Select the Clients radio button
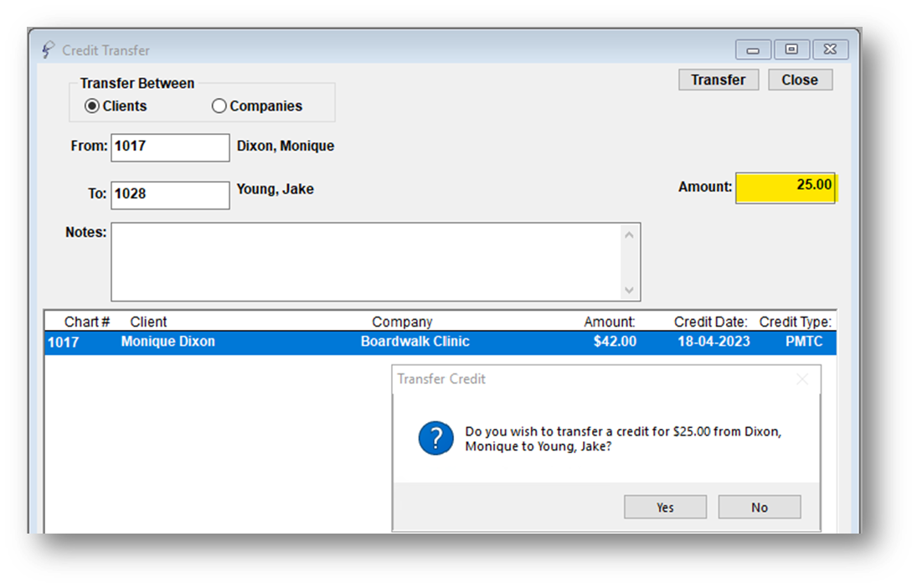Viewport: 917px width, 588px height. (92, 106)
